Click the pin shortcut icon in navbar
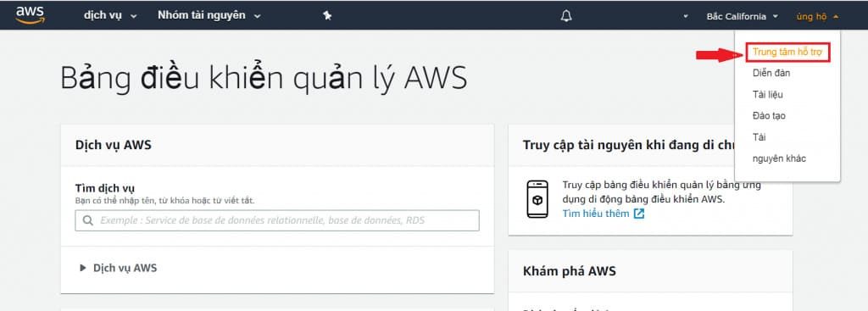 tap(327, 16)
